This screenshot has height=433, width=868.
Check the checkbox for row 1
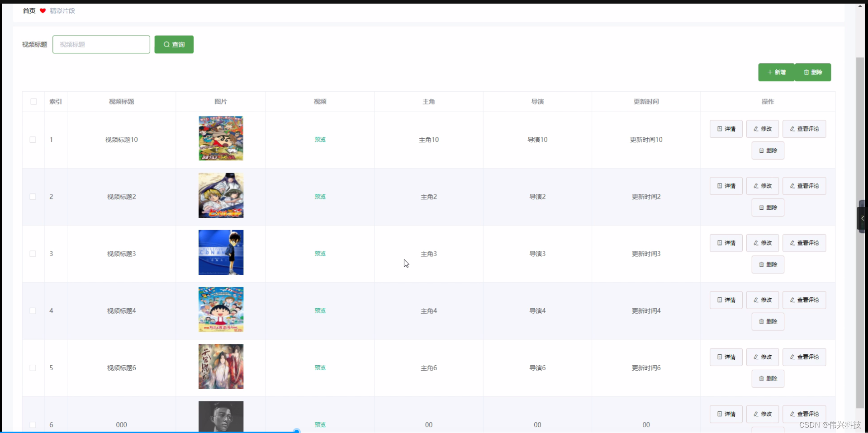click(x=33, y=140)
